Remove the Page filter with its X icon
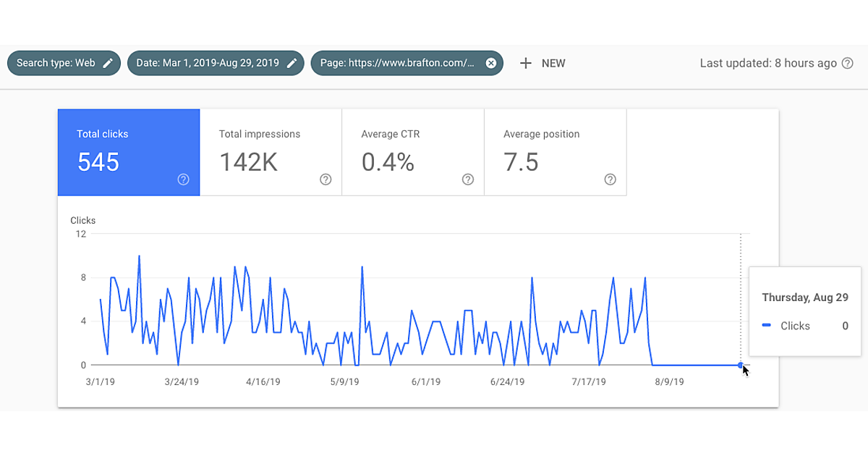Screen dimensions: 868x456 pos(490,63)
